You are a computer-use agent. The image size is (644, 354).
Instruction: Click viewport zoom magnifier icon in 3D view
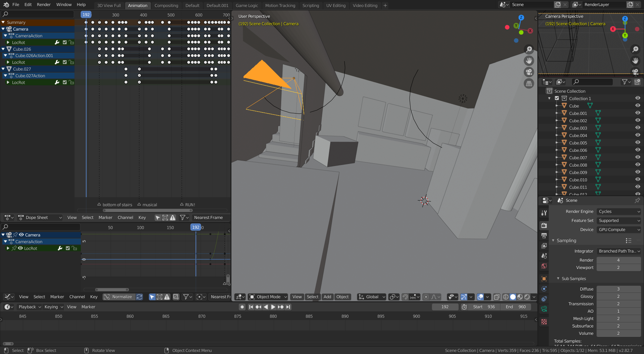tap(529, 49)
